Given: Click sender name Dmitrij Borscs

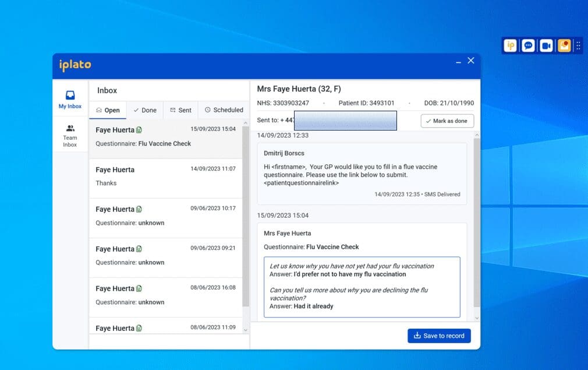Looking at the screenshot, I should [x=284, y=153].
